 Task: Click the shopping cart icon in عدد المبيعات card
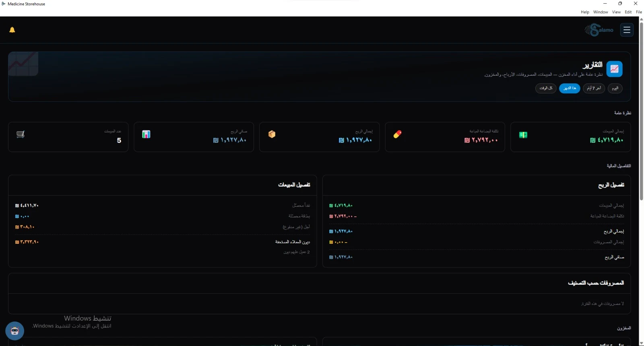pyautogui.click(x=21, y=134)
